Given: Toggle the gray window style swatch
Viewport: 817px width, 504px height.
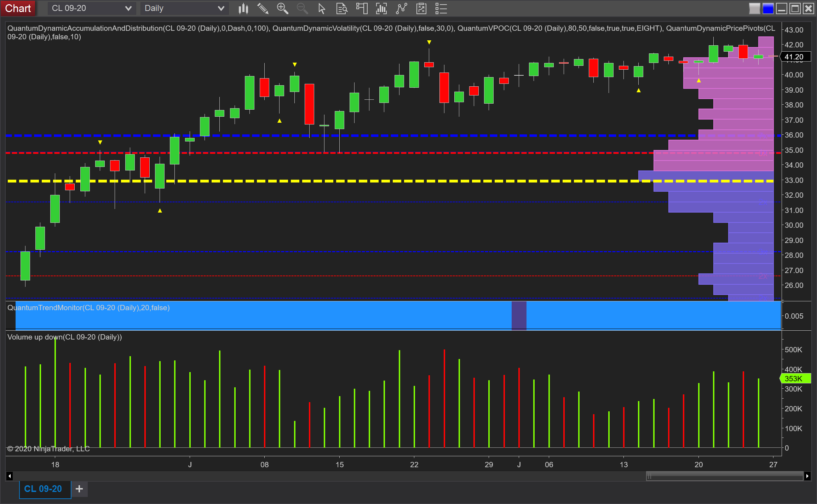Looking at the screenshot, I should click(754, 8).
